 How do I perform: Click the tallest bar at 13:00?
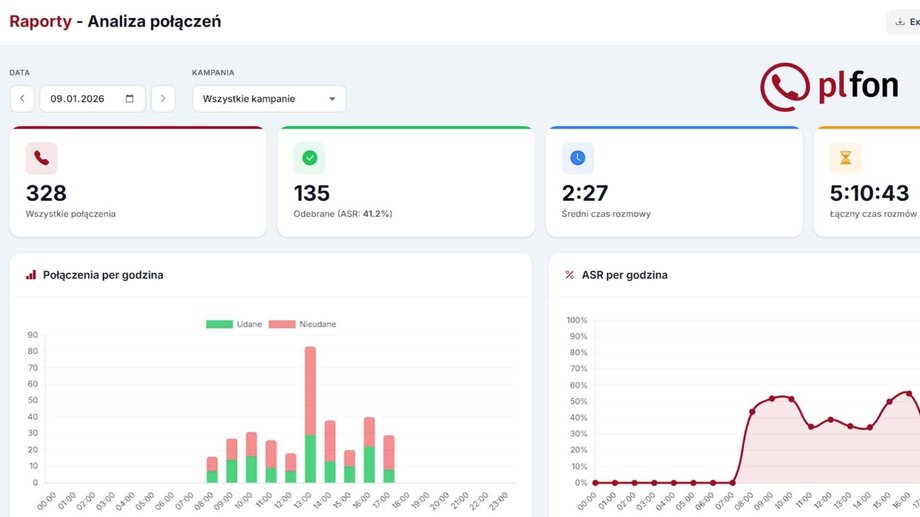(x=310, y=410)
